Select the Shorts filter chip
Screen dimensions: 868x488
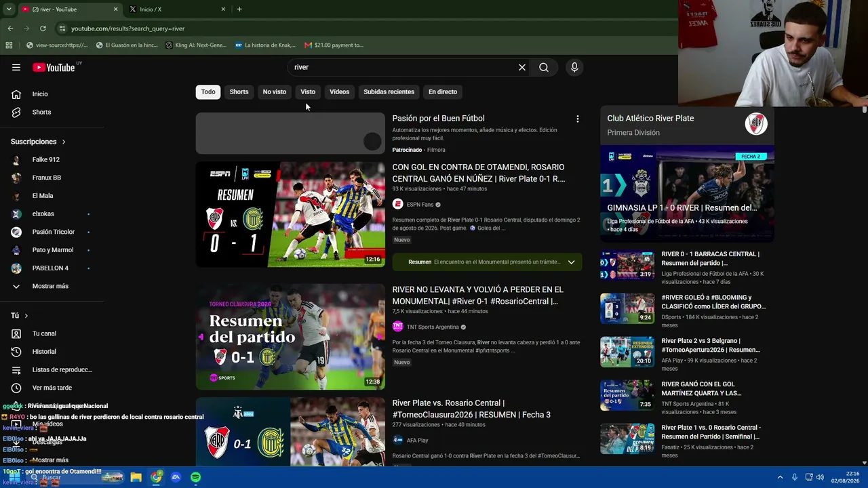point(239,92)
